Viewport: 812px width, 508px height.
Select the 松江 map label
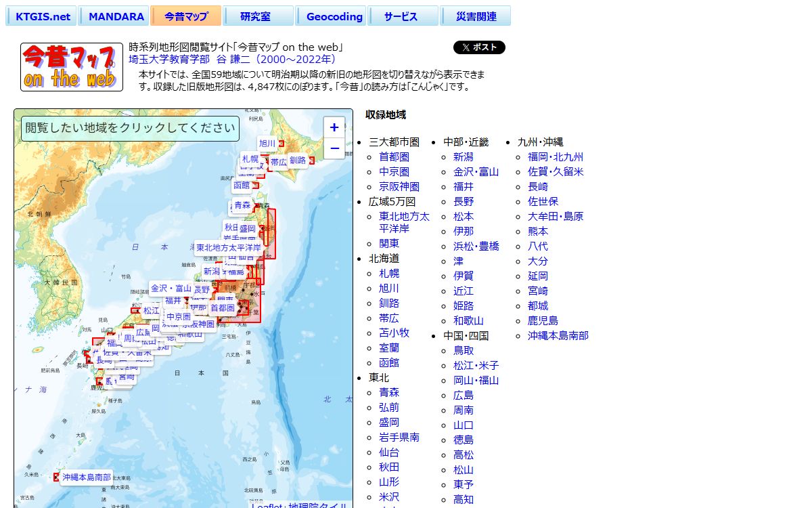point(151,311)
